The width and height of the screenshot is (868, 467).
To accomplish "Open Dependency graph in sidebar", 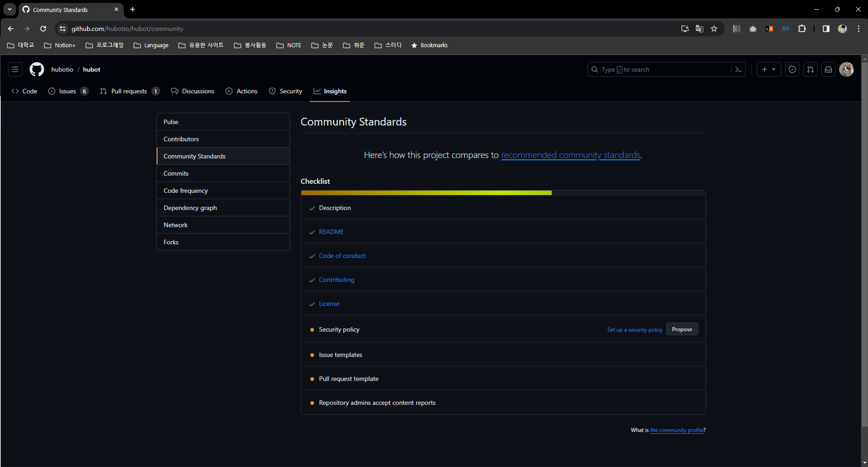I will click(223, 207).
